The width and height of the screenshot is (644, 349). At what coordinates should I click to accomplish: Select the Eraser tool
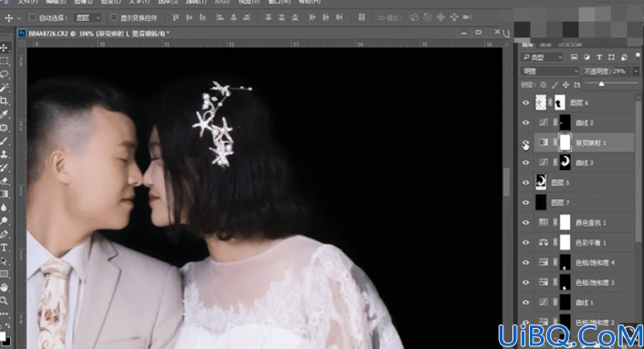4,181
